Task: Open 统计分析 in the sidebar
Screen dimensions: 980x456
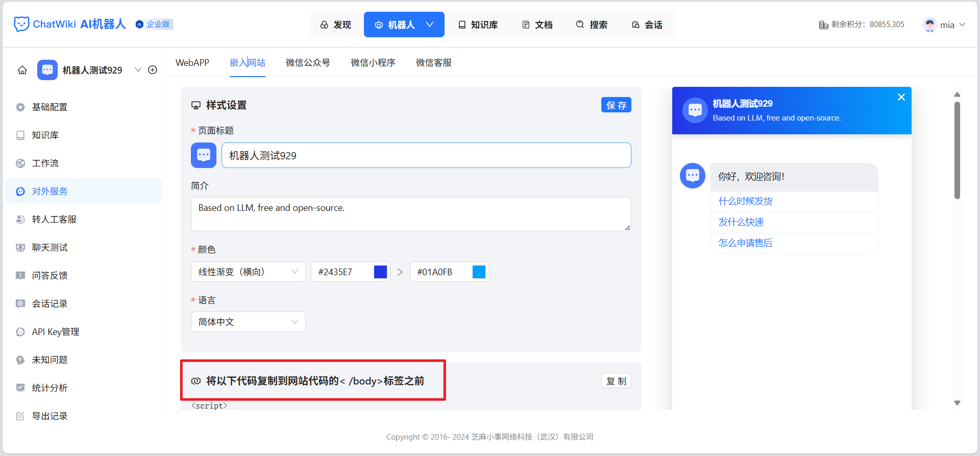Action: pos(84,388)
